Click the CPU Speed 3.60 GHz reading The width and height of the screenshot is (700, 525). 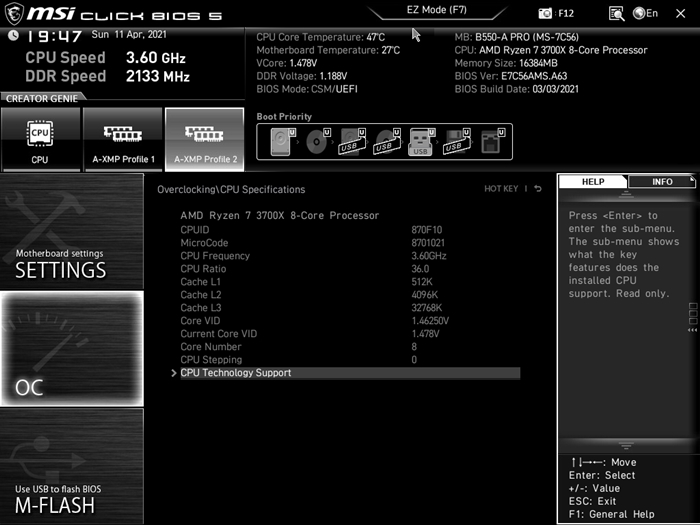point(105,58)
